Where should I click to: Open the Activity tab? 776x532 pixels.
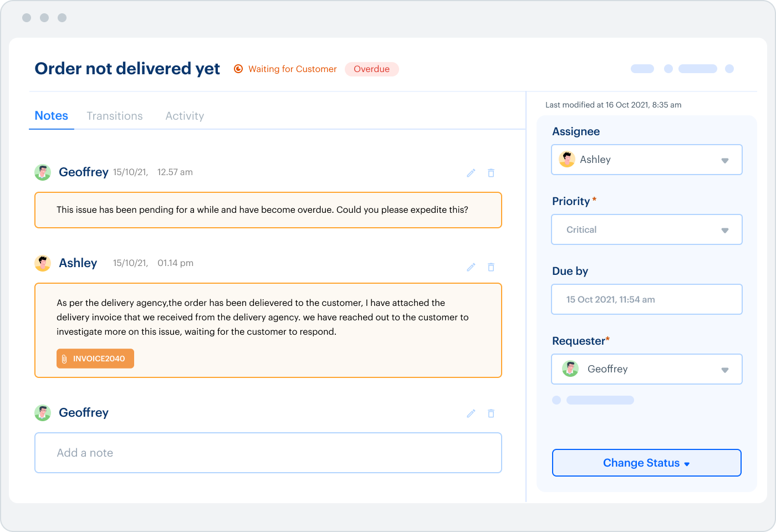[185, 116]
